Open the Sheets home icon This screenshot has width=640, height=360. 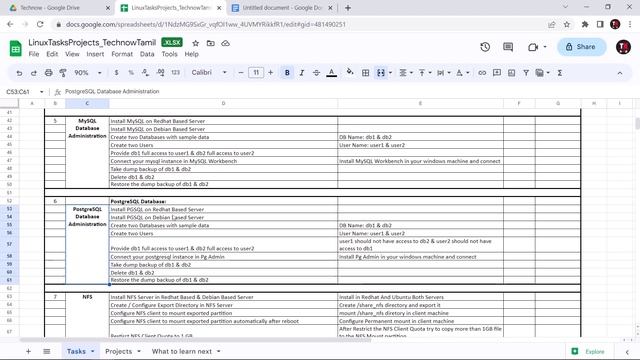(16, 49)
